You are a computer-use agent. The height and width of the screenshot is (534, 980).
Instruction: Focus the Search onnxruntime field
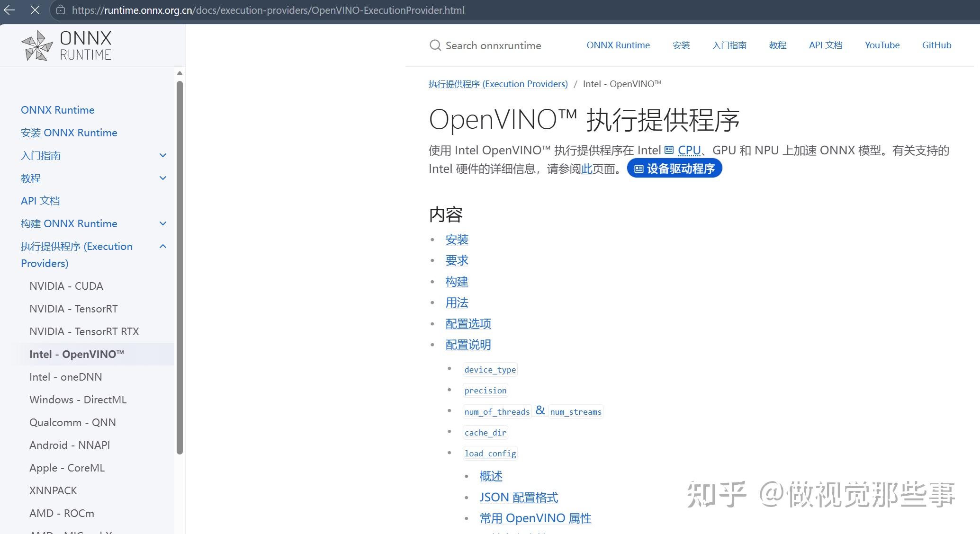click(493, 45)
